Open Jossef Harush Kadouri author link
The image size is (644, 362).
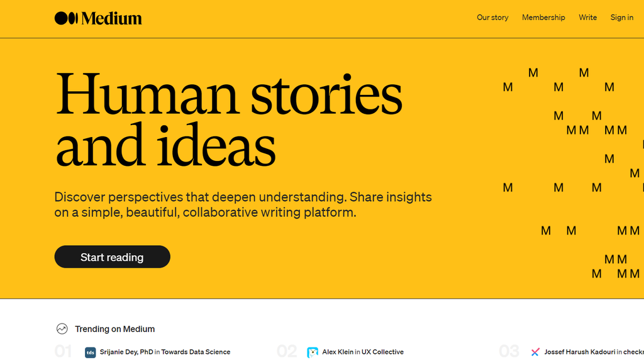[x=579, y=352]
